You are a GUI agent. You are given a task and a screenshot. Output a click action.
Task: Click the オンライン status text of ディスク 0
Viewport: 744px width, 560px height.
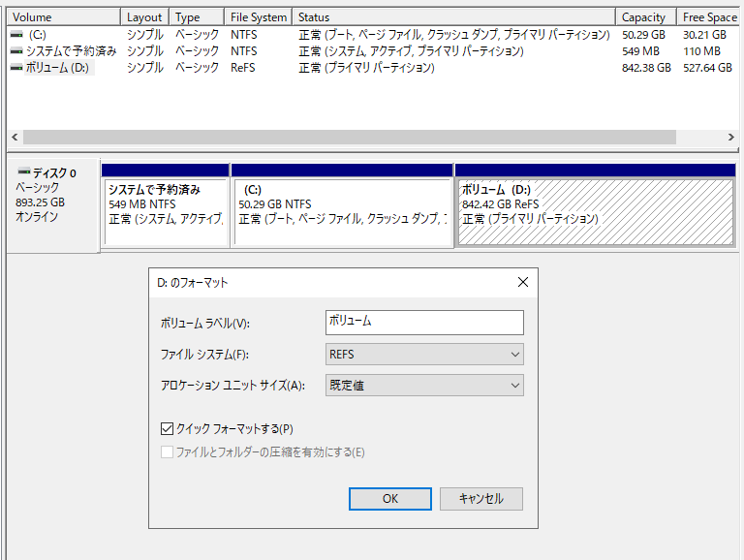(x=37, y=217)
